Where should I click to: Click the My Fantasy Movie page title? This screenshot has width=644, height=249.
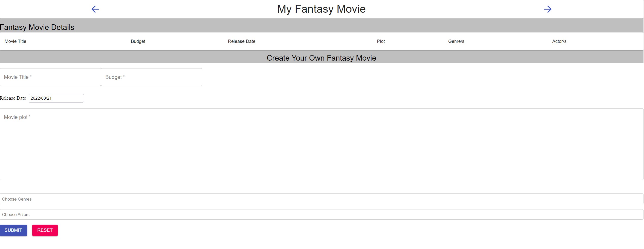click(321, 9)
